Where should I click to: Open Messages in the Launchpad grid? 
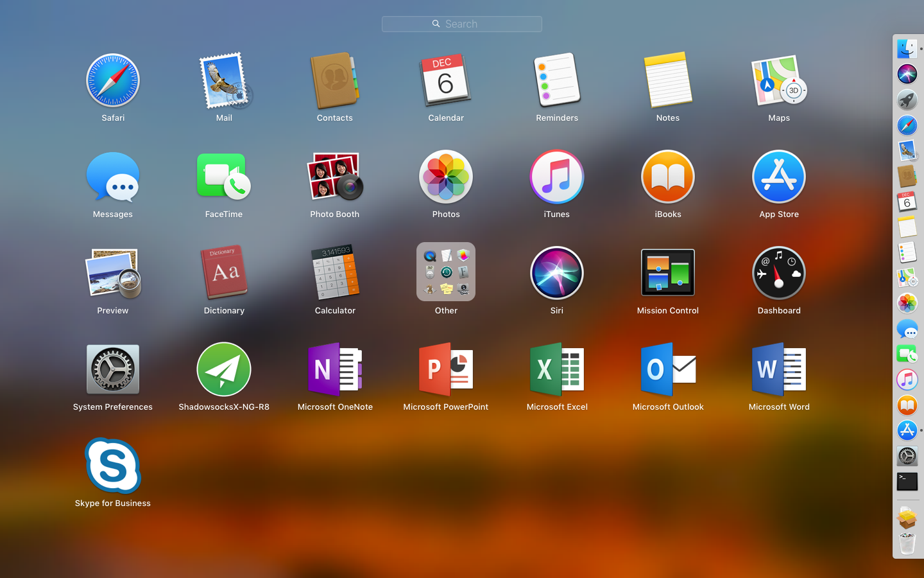(113, 177)
